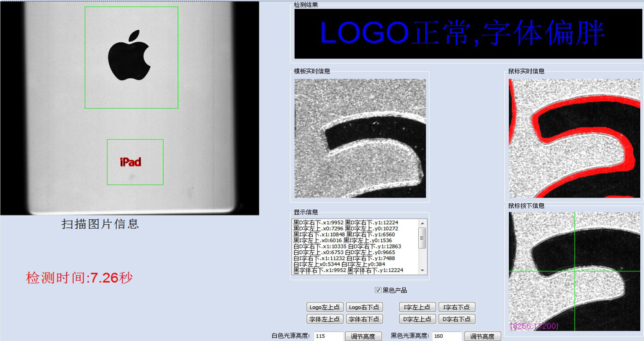644x341 pixels.
Task: Click the line '黑I字右下.x1:10848' in 显示信息
Action: 344,234
